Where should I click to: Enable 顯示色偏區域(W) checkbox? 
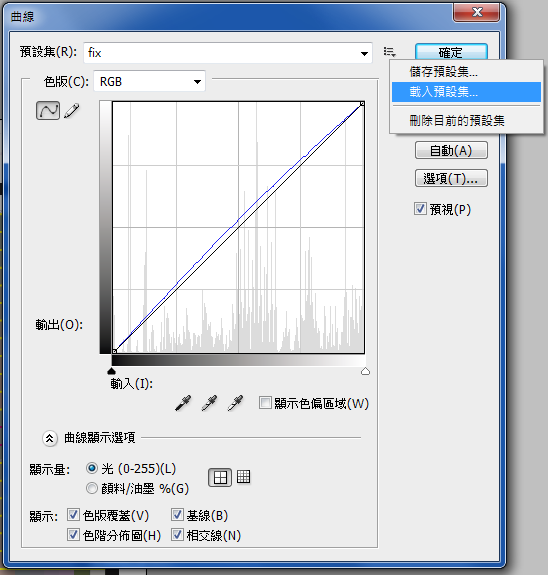[x=265, y=403]
